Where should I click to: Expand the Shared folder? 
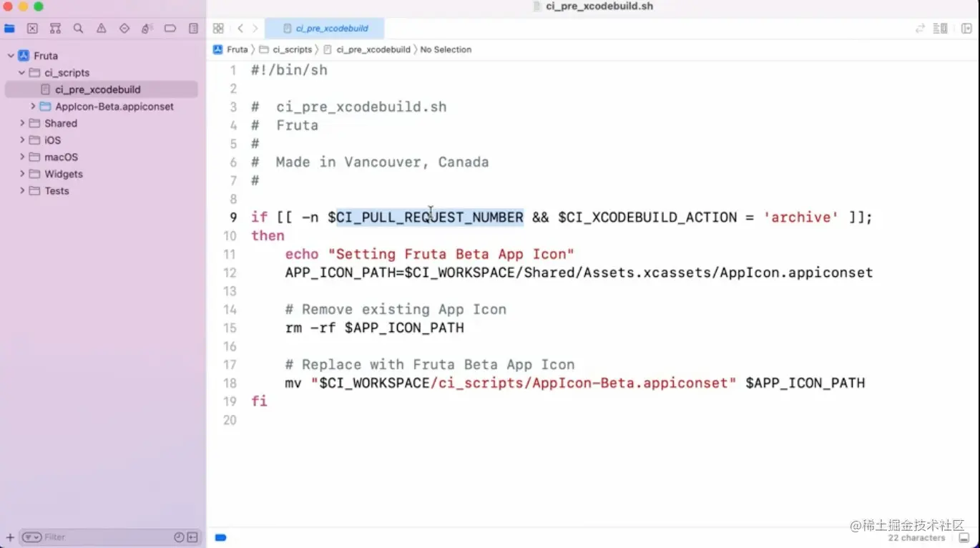point(22,123)
